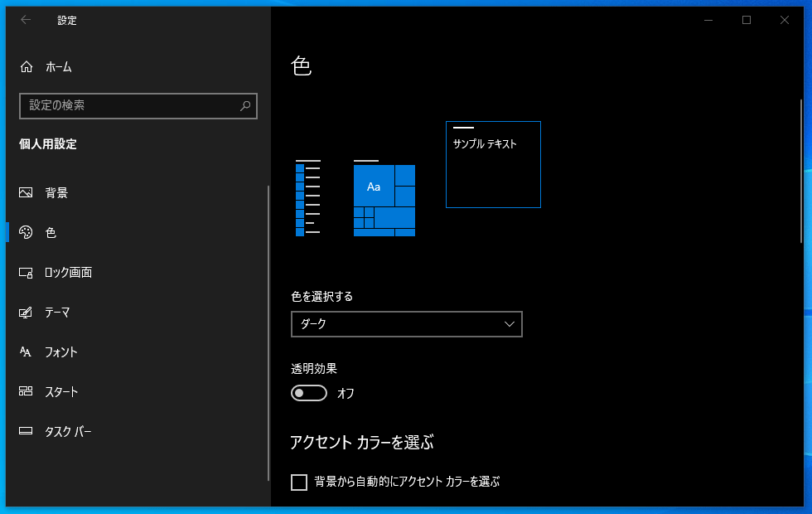Select 背景 settings with the picture icon
Image resolution: width=812 pixels, height=514 pixels.
pos(24,192)
